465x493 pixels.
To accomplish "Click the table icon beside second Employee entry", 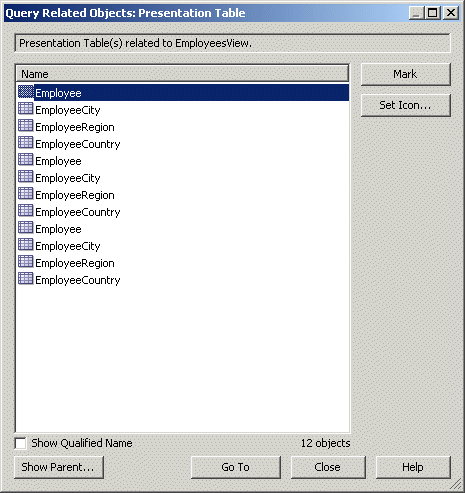I will click(x=26, y=160).
